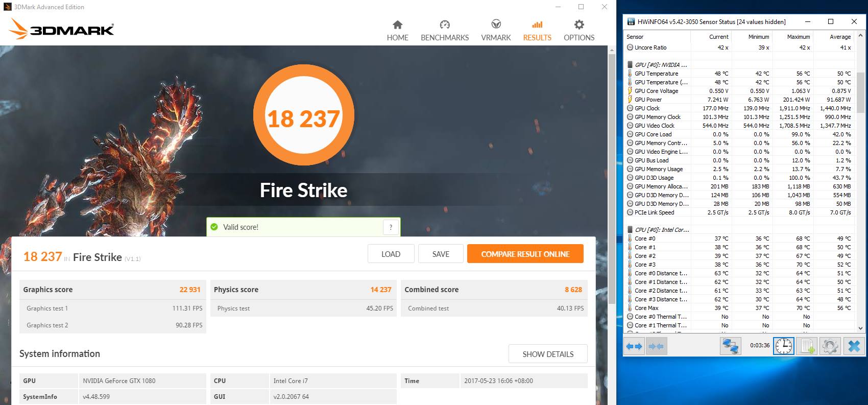This screenshot has height=405, width=868.
Task: Open HWiNFO network remote monitors icon
Action: click(x=730, y=346)
